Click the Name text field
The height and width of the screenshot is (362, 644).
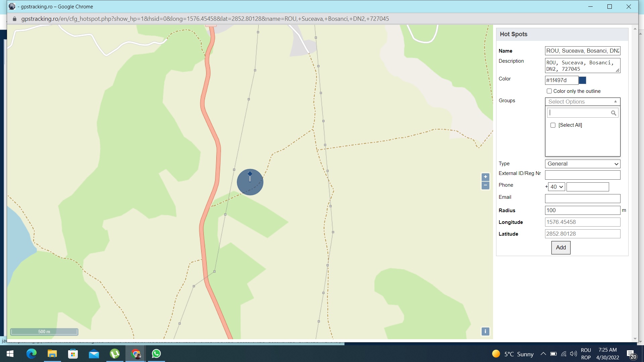point(582,51)
